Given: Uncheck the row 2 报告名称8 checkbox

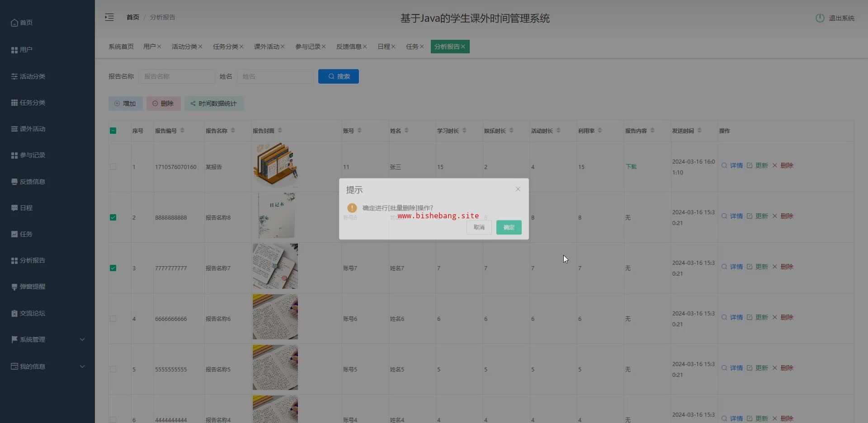Looking at the screenshot, I should pyautogui.click(x=113, y=217).
